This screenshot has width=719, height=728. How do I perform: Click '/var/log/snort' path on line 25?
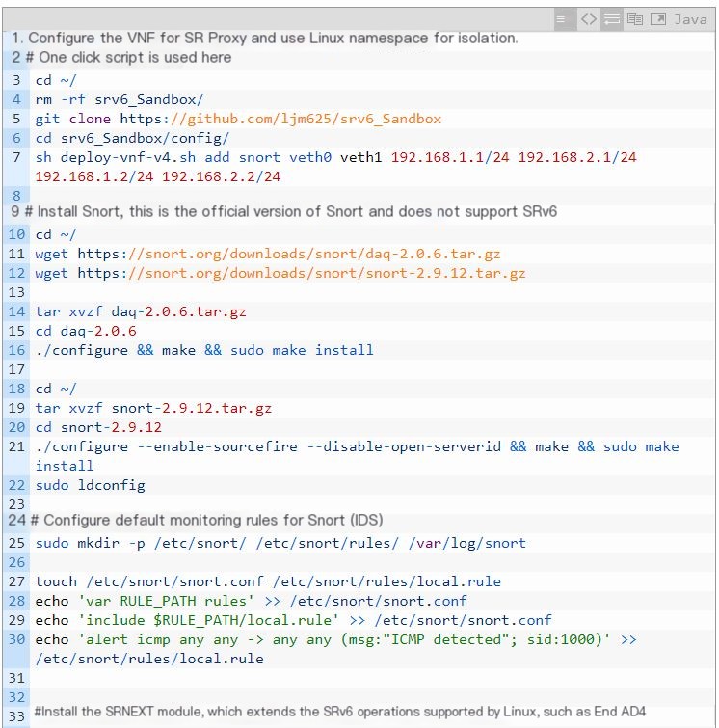[466, 543]
